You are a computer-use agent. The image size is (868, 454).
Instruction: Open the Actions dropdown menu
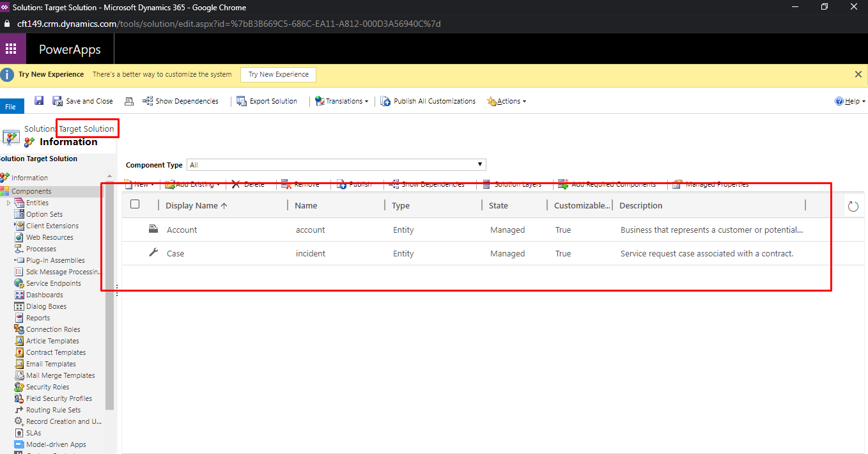pos(506,101)
